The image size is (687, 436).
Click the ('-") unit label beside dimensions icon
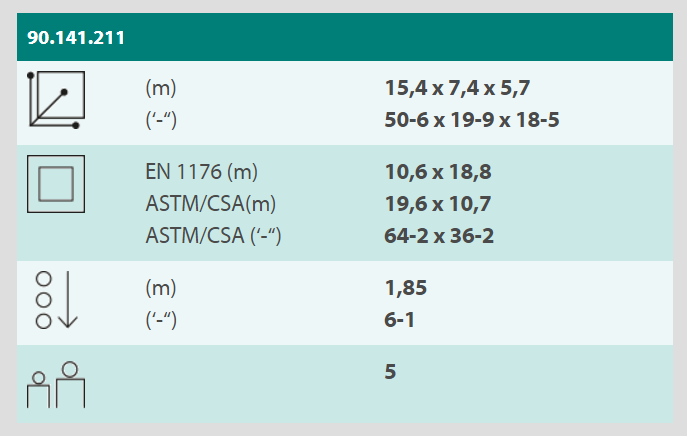[x=164, y=120]
